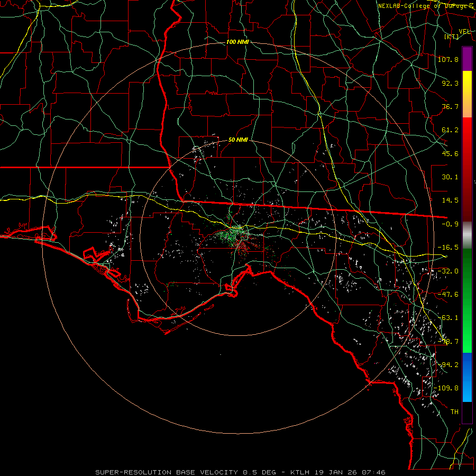The width and height of the screenshot is (476, 476).
Task: Click the VEL legend title
Action: point(464,31)
